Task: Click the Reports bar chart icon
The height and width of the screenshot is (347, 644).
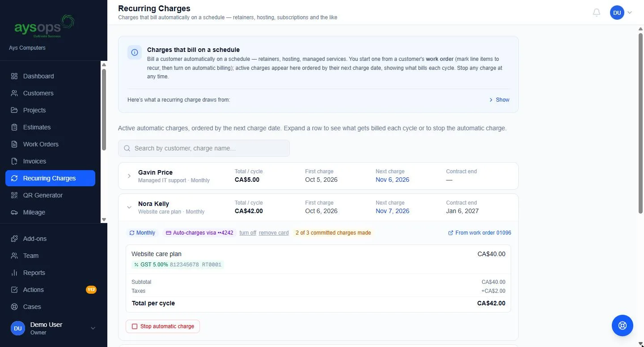Action: [14, 273]
